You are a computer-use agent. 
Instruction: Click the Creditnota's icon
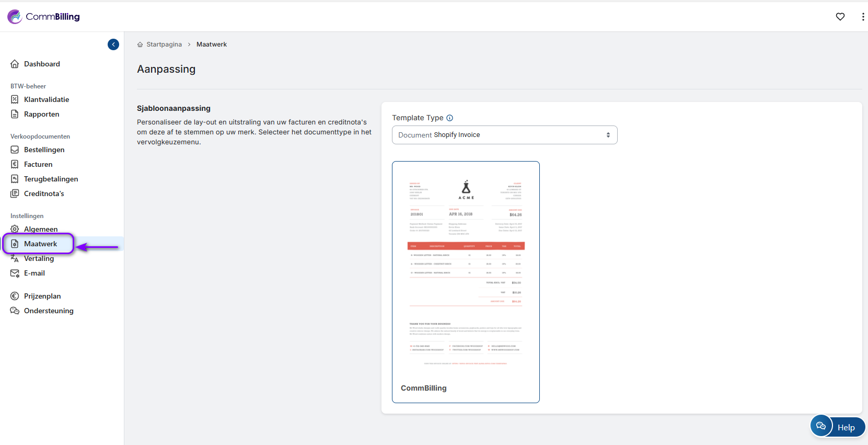click(x=15, y=193)
